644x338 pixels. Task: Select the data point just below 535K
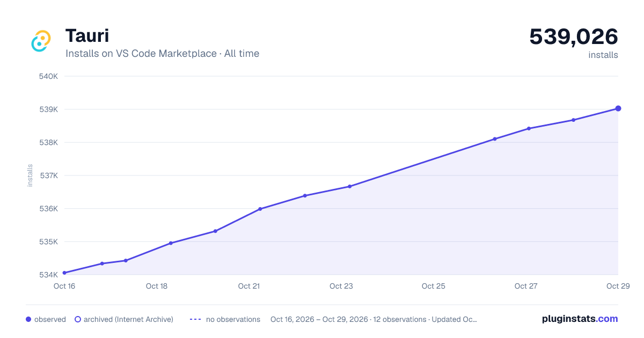pyautogui.click(x=171, y=243)
